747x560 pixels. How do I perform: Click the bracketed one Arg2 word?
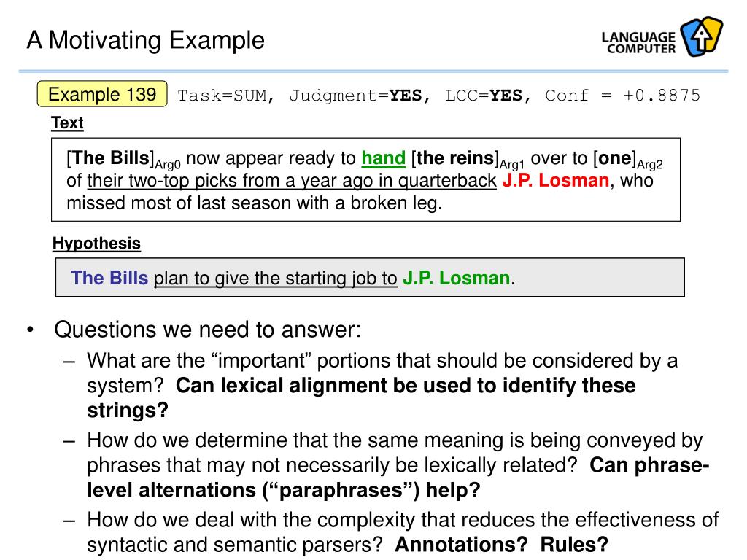[x=628, y=159]
